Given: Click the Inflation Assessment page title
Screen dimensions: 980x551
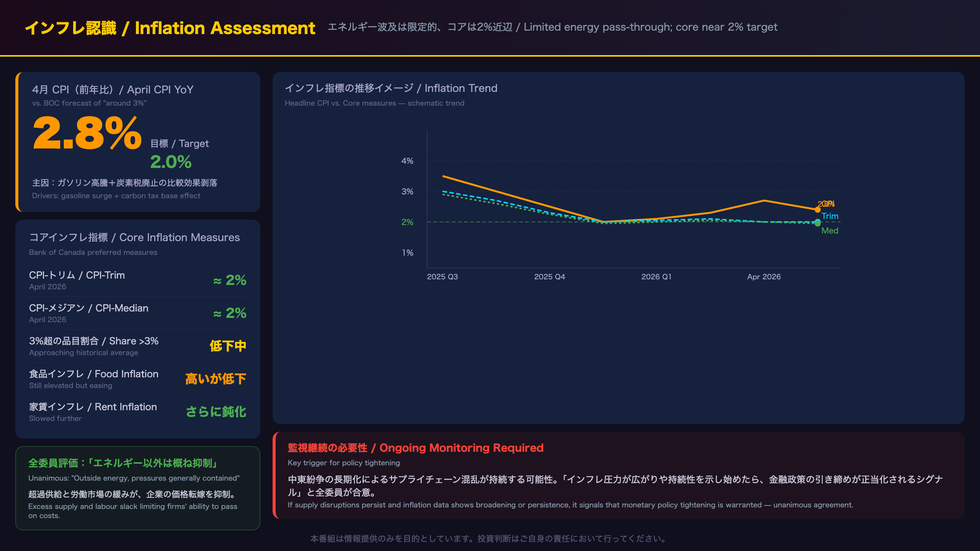Looking at the screenshot, I should [170, 28].
